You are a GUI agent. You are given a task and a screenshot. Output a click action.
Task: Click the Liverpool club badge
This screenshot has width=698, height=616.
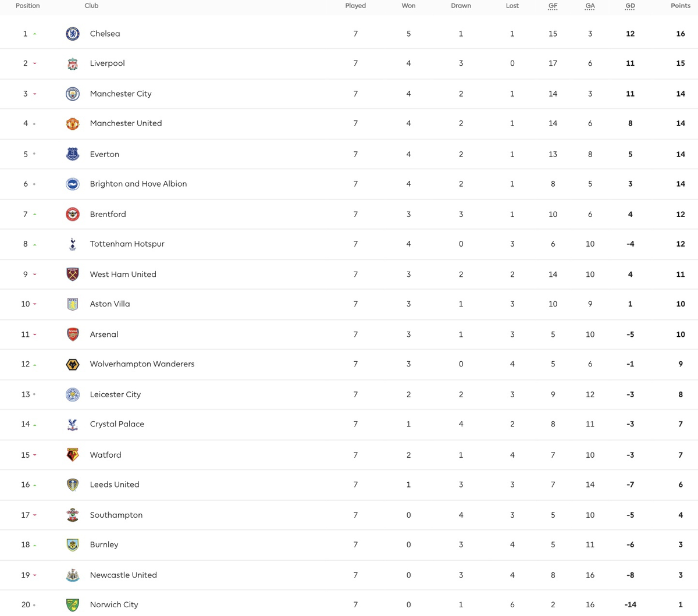[72, 63]
